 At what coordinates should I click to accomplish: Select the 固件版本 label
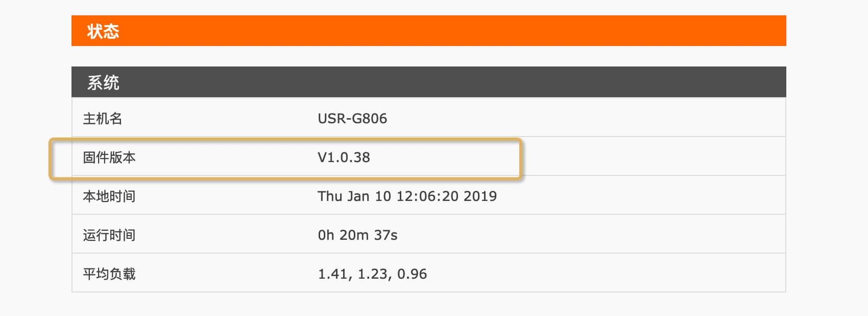109,157
